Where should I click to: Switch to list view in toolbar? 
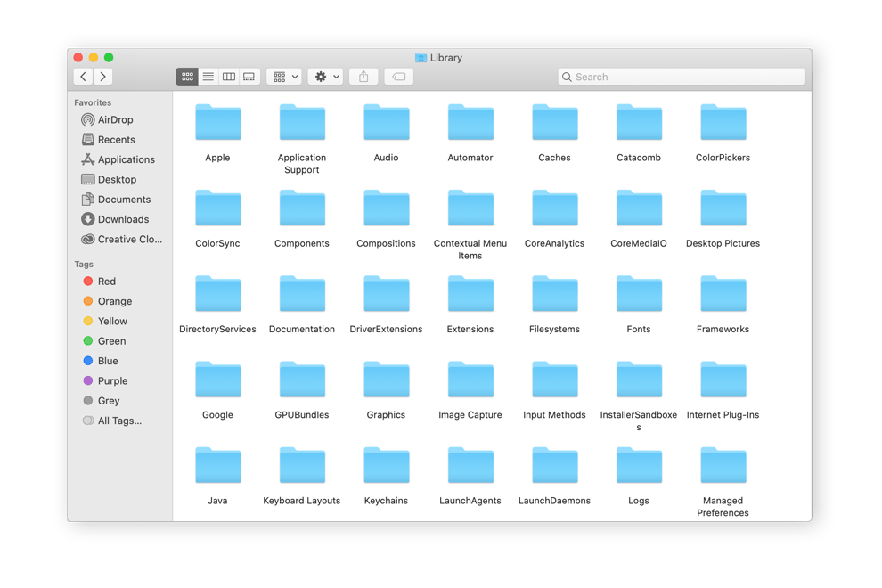pyautogui.click(x=208, y=77)
